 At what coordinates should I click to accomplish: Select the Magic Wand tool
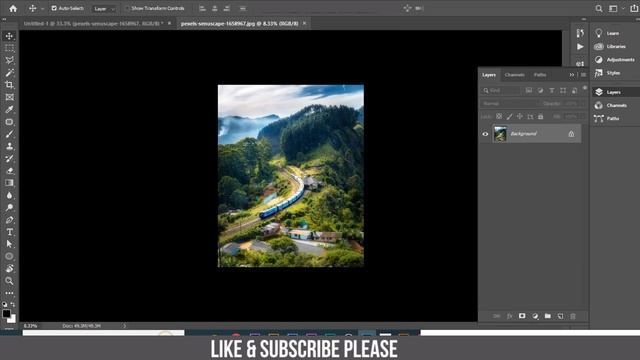[9, 73]
